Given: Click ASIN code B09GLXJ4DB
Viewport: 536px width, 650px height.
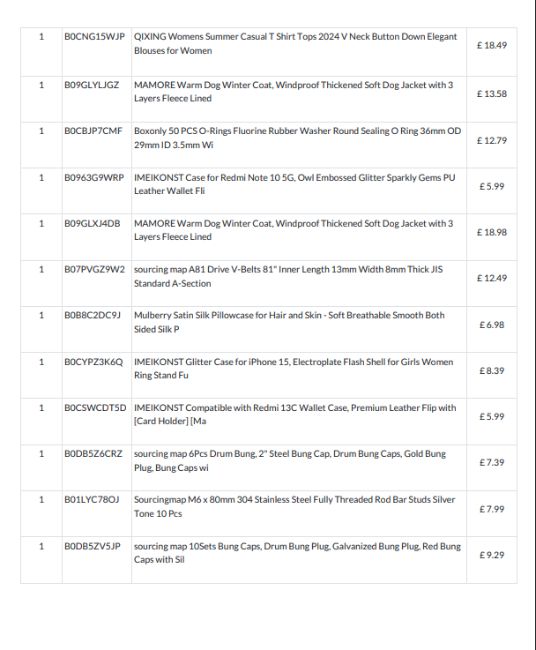Looking at the screenshot, I should pyautogui.click(x=92, y=224).
